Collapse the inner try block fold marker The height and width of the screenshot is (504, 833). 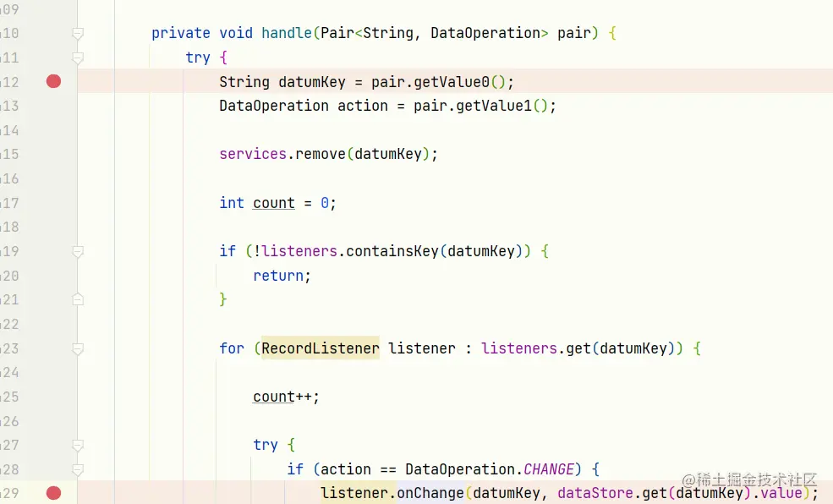78,445
